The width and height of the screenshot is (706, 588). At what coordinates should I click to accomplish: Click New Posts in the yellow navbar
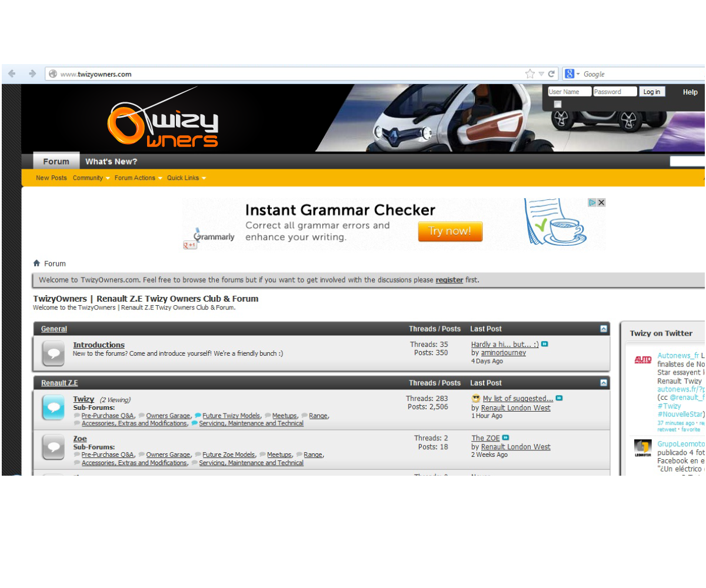(51, 178)
